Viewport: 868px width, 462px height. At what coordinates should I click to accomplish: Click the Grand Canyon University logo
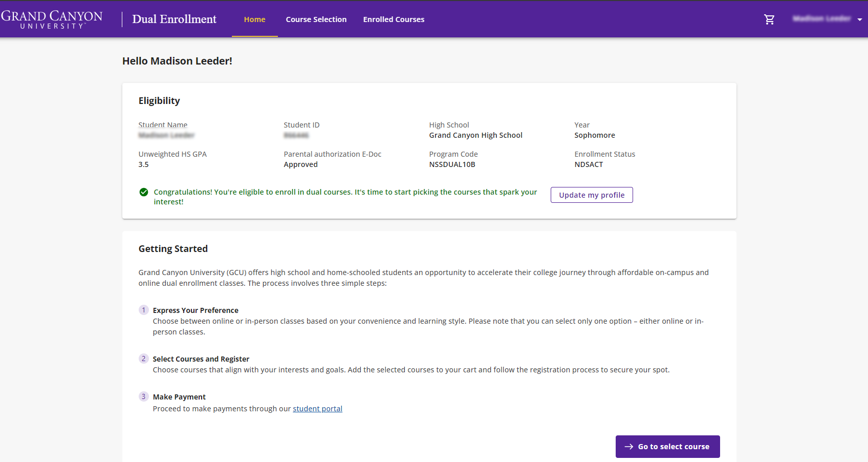click(52, 19)
